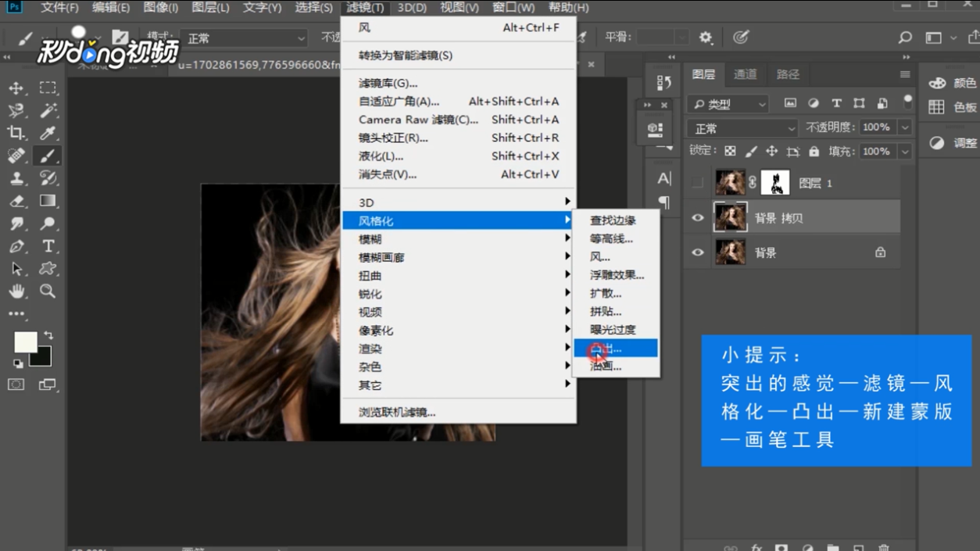The image size is (980, 551).
Task: Select the Gradient tool
Action: [x=48, y=201]
